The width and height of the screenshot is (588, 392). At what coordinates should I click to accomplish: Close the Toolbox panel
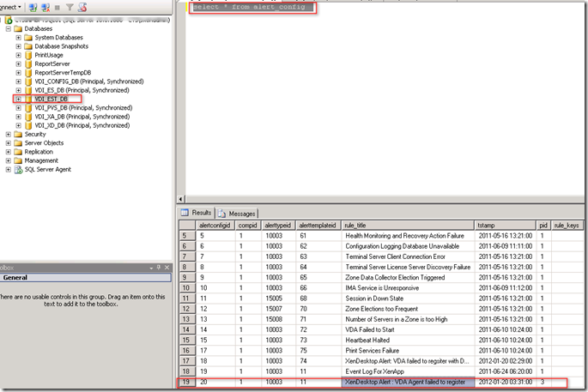167,268
